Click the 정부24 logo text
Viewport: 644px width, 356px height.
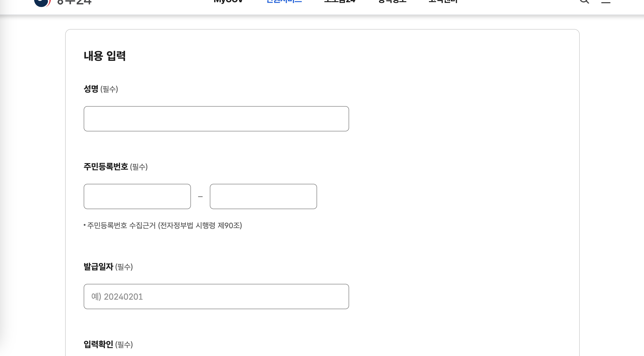click(x=74, y=2)
